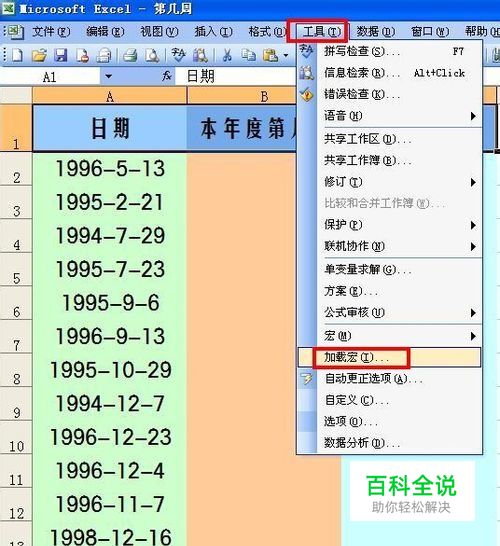Image resolution: width=500 pixels, height=546 pixels.
Task: Expand the 修订(T) submenu
Action: (473, 182)
